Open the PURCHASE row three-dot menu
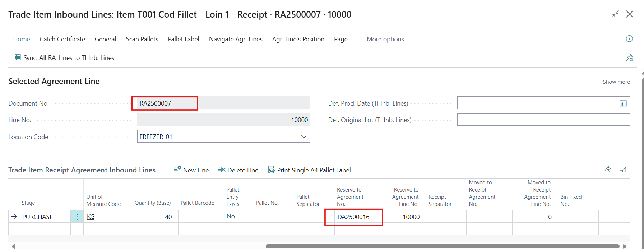Image resolution: width=644 pixels, height=249 pixels. [77, 217]
